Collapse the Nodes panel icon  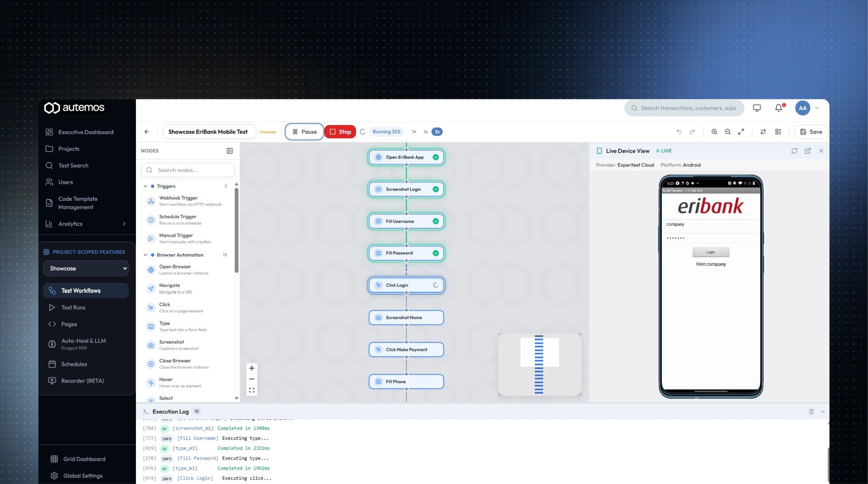coord(230,151)
